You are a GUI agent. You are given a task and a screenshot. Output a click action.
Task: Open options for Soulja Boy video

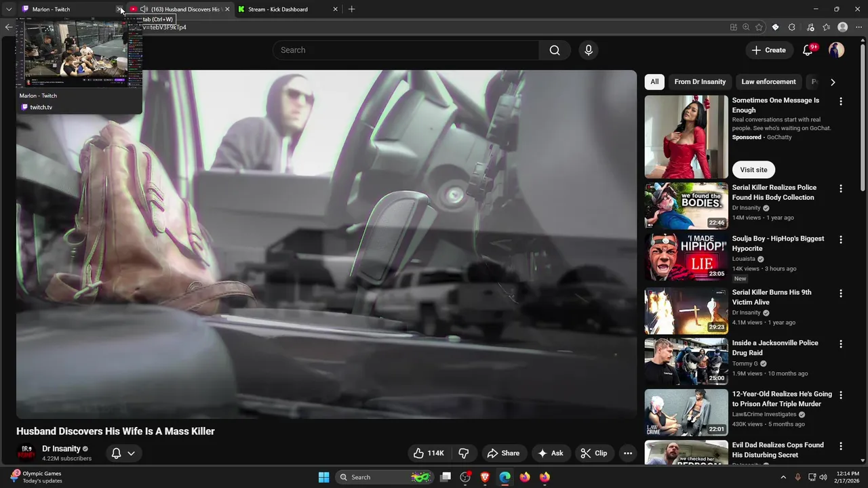(x=841, y=240)
